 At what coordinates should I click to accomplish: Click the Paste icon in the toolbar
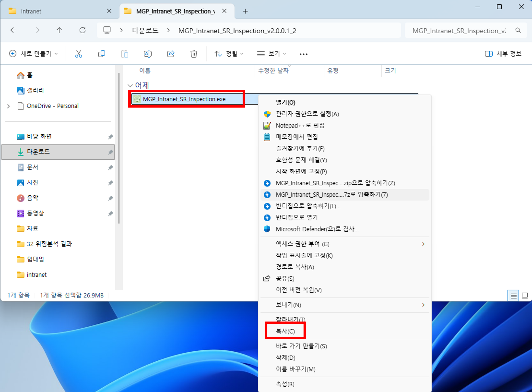click(x=125, y=54)
